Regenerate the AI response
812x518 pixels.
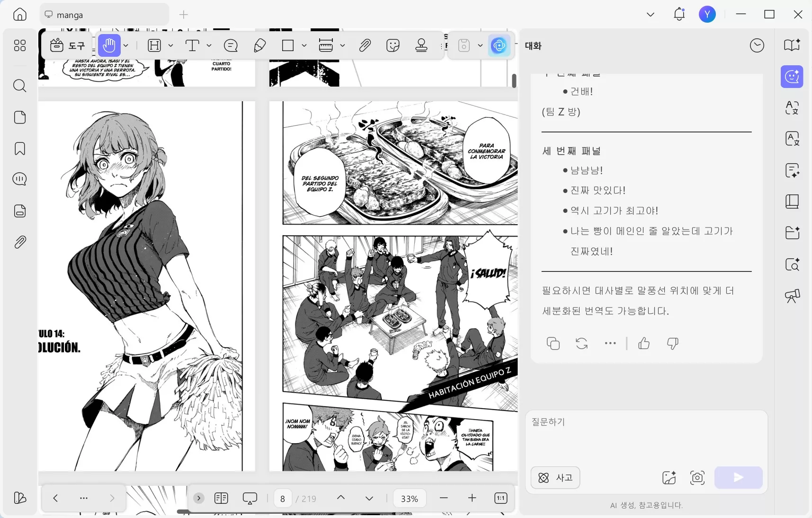(582, 343)
